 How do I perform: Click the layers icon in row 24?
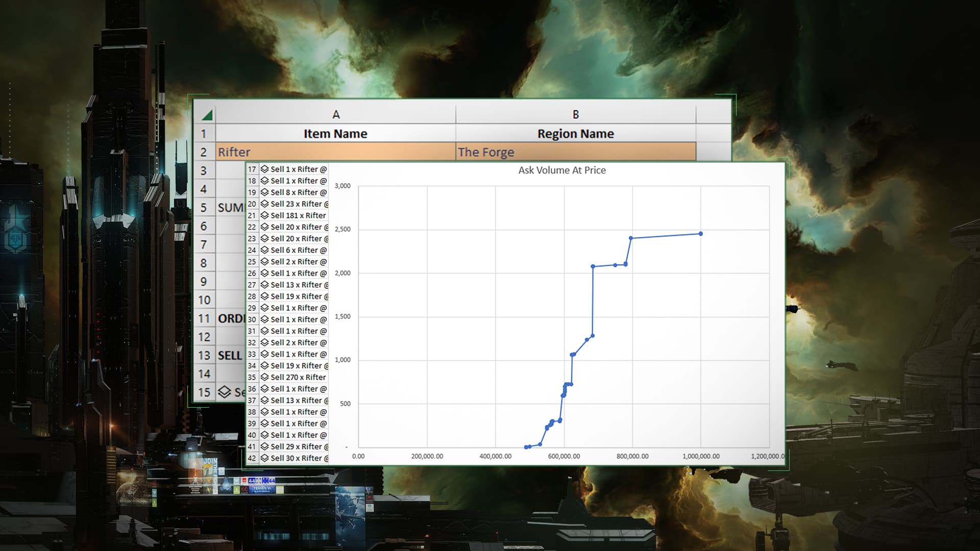264,250
